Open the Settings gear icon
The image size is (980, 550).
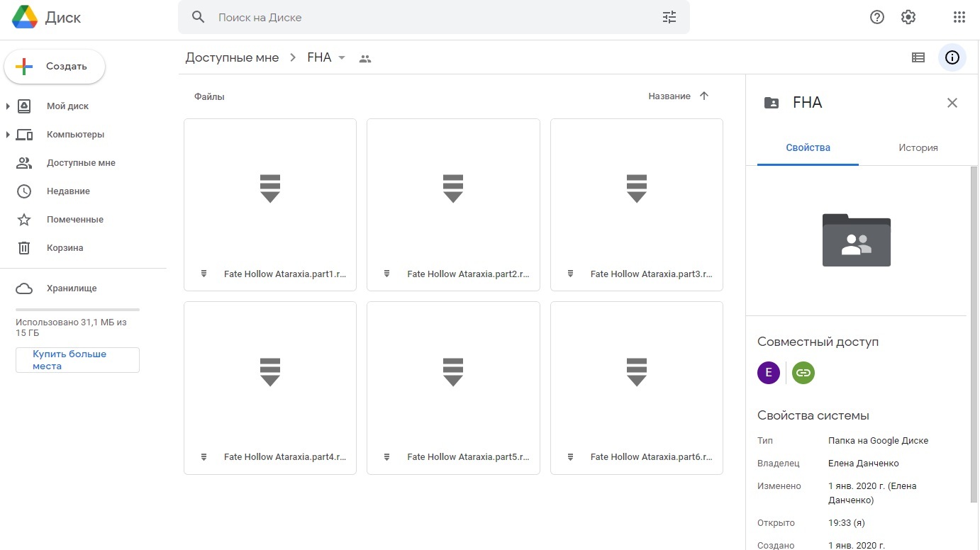[x=908, y=18]
